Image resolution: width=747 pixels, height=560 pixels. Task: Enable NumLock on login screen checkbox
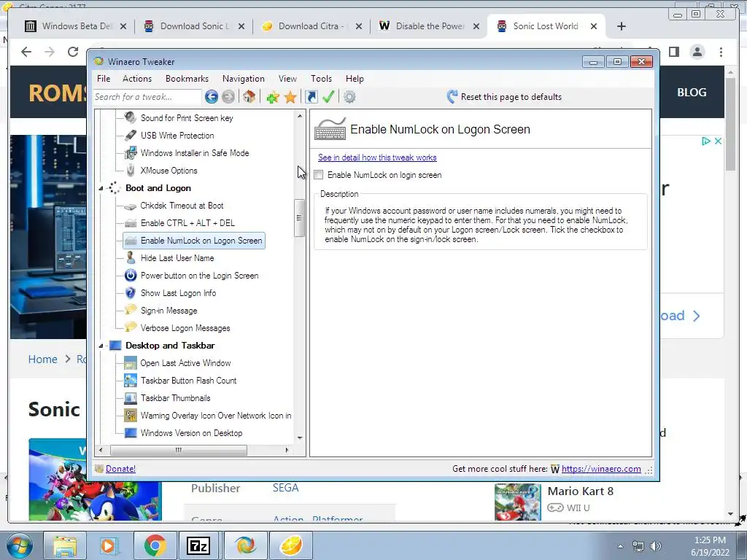coord(319,175)
